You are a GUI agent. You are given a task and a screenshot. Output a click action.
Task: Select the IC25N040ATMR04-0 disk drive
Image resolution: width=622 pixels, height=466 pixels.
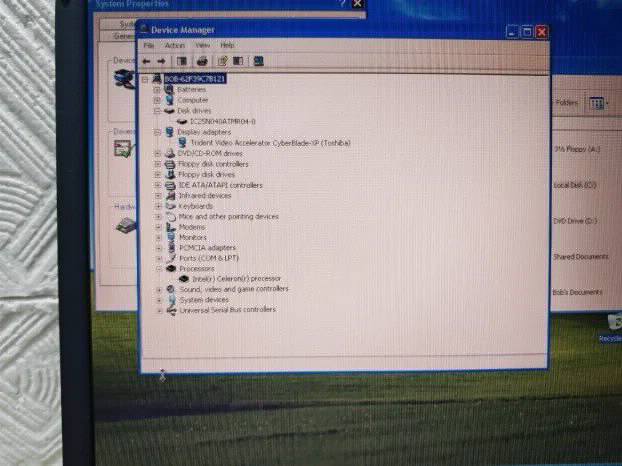click(223, 121)
